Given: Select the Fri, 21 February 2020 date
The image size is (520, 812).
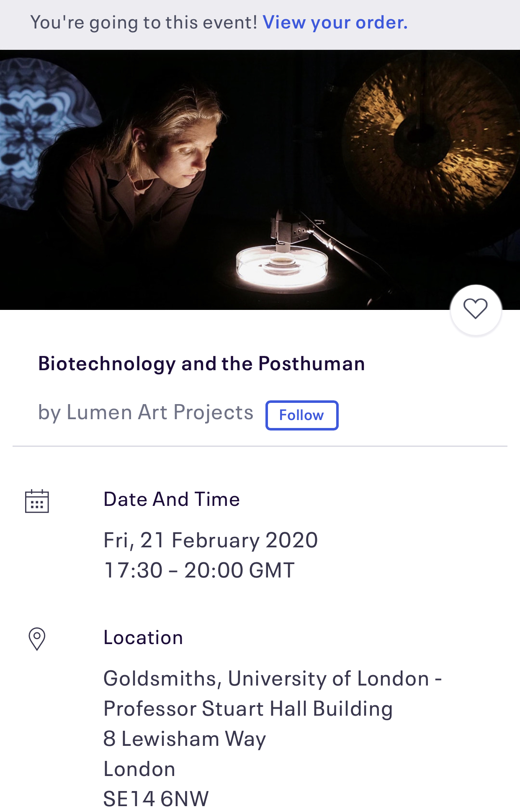Looking at the screenshot, I should pyautogui.click(x=211, y=540).
